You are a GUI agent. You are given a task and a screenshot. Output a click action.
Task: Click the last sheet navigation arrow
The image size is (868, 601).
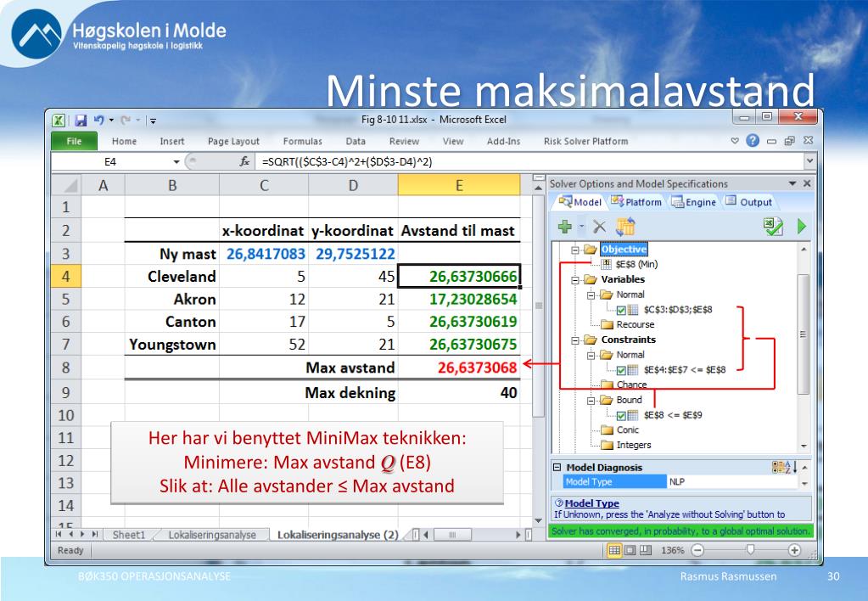95,535
